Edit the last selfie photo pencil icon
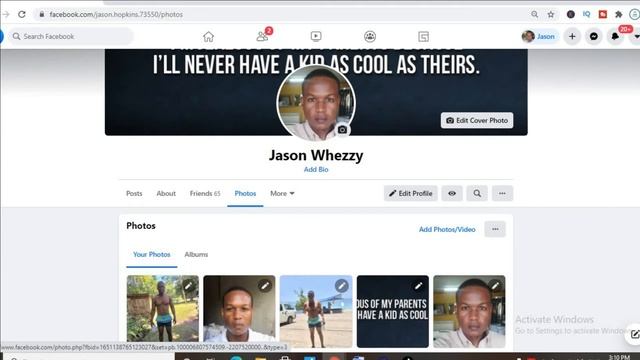Image resolution: width=640 pixels, height=360 pixels. coord(495,286)
